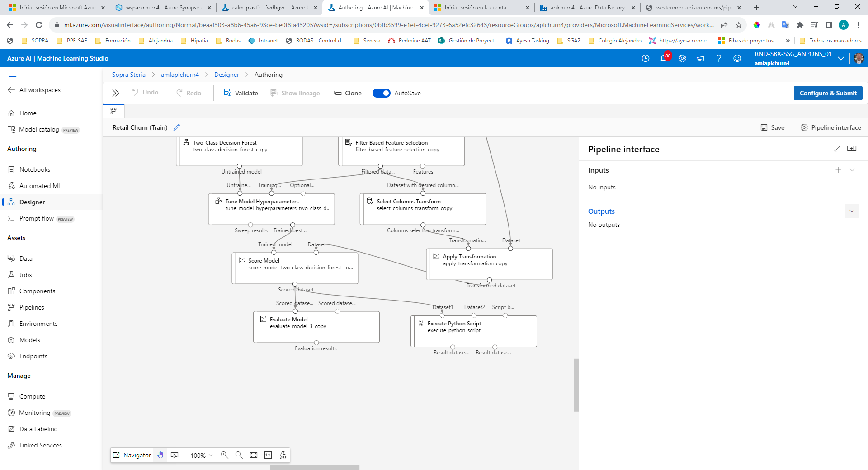Click the vertical canvas scrollbar

click(576, 385)
